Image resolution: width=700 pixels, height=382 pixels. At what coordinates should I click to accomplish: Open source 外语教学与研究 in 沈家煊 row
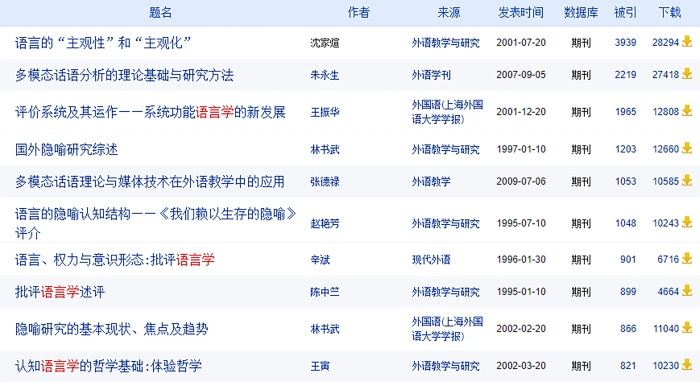click(446, 43)
